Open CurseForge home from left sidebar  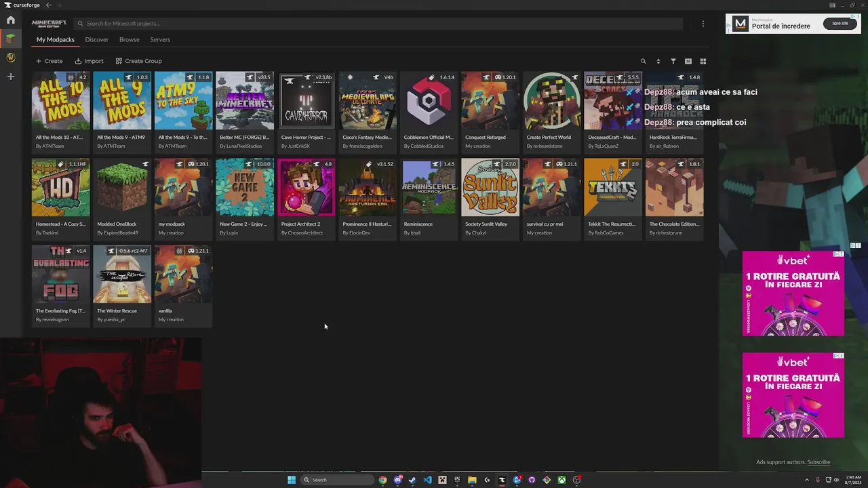10,20
